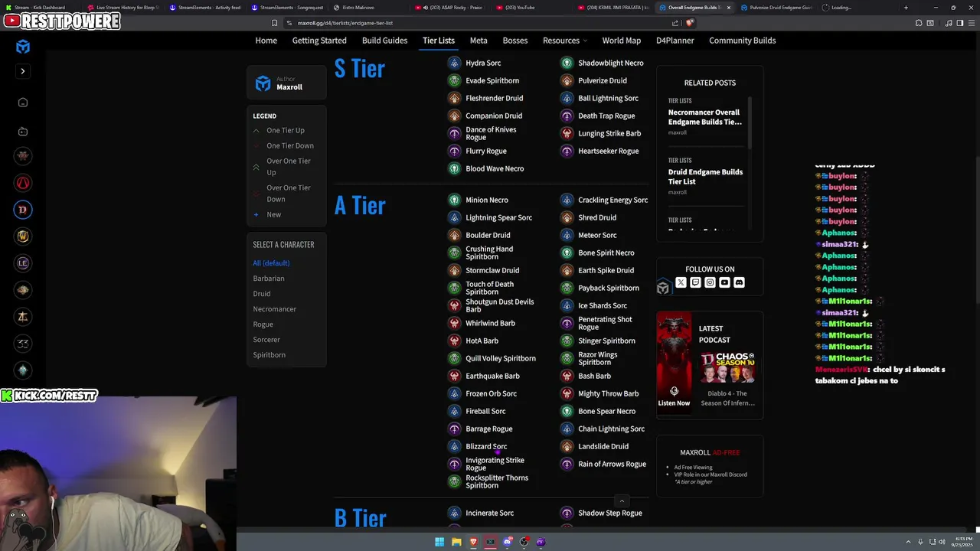
Task: Open OBS Studio from the taskbar
Action: click(x=524, y=542)
